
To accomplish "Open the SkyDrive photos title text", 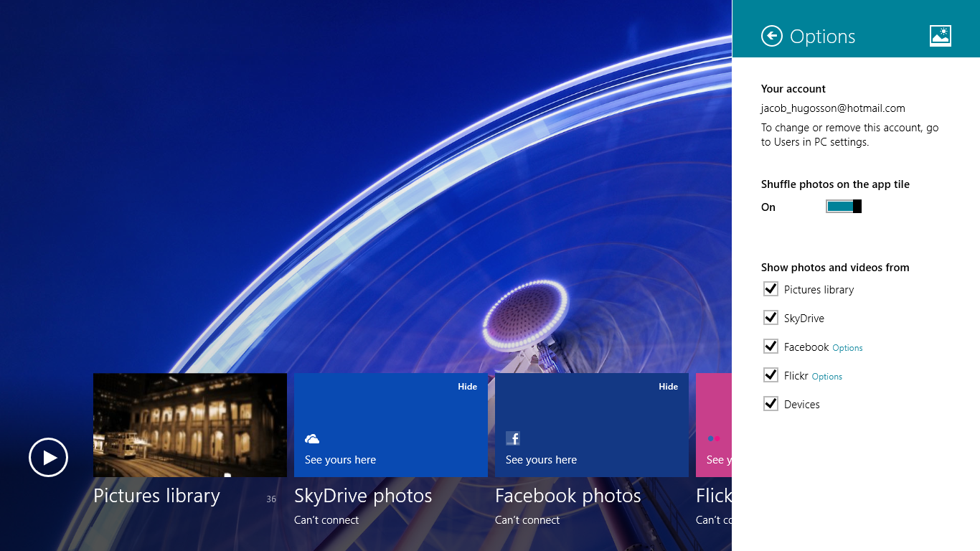I will click(363, 496).
